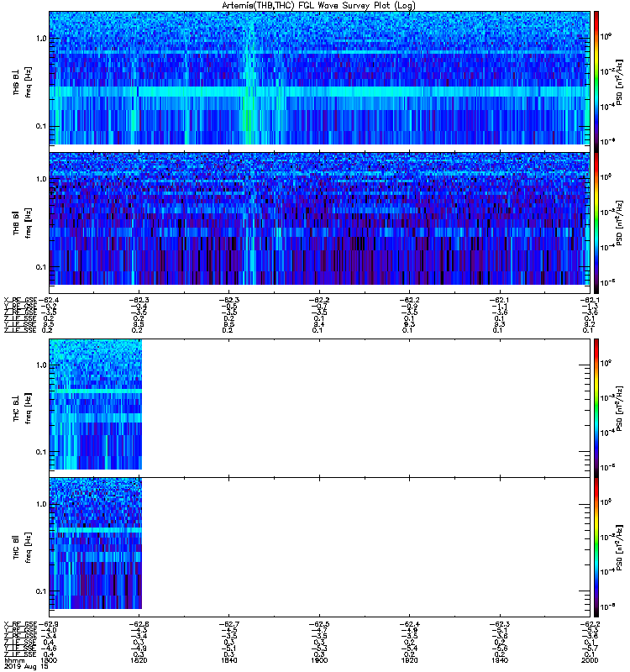
Task: Click the 'THC B⊥ freq [Hz]' axis label
Action: (22, 408)
